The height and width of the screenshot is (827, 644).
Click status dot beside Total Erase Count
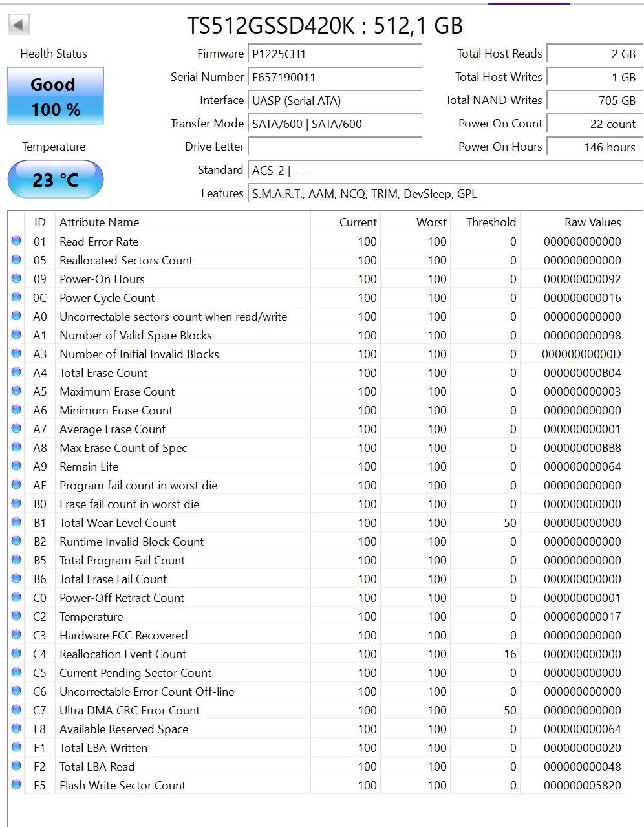[16, 372]
